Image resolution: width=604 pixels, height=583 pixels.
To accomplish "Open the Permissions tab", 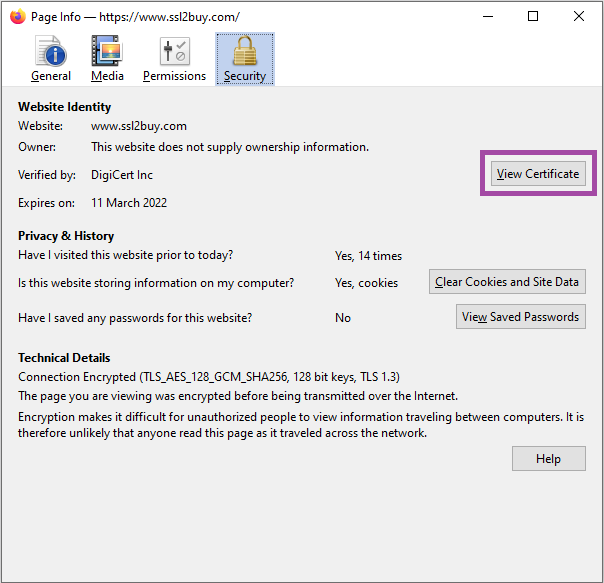I will click(x=174, y=59).
